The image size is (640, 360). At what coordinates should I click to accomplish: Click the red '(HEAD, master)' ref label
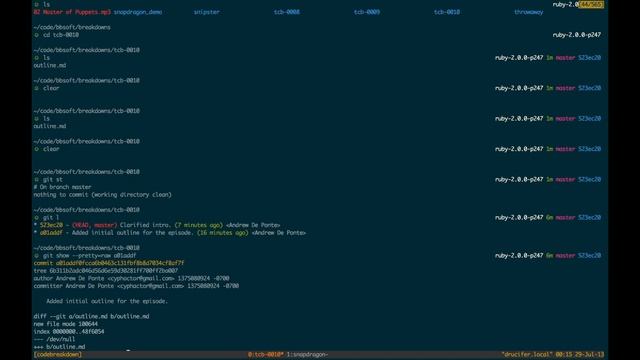(94, 225)
